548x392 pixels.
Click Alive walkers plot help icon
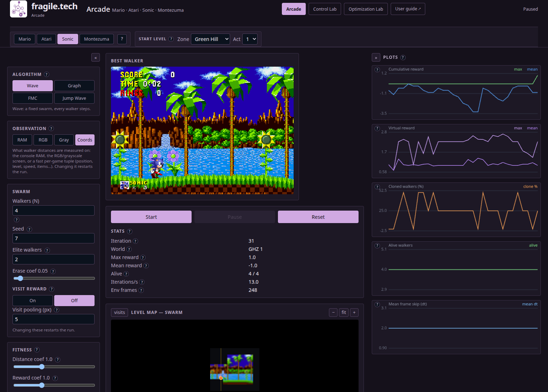click(x=377, y=246)
